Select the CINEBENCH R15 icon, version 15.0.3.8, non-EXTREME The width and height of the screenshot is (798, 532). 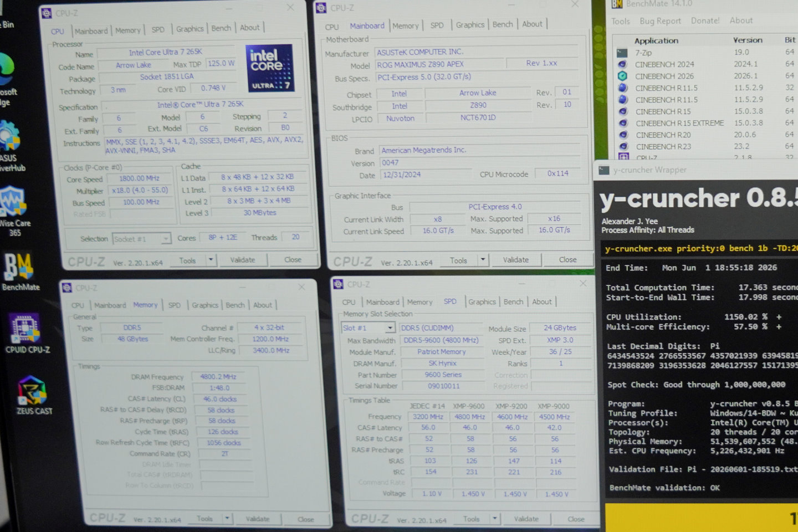[623, 111]
